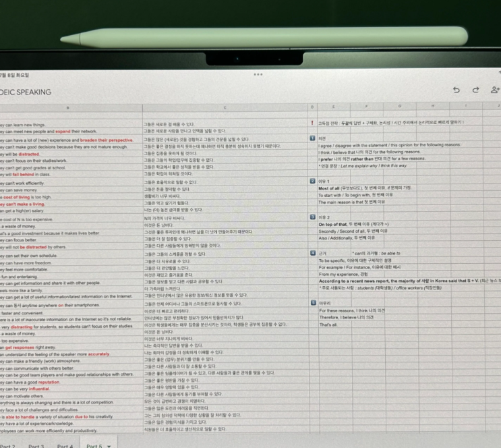Image resolution: width=501 pixels, height=448 pixels.
Task: Select the cell starting 'I prefer'
Action: (x=372, y=159)
